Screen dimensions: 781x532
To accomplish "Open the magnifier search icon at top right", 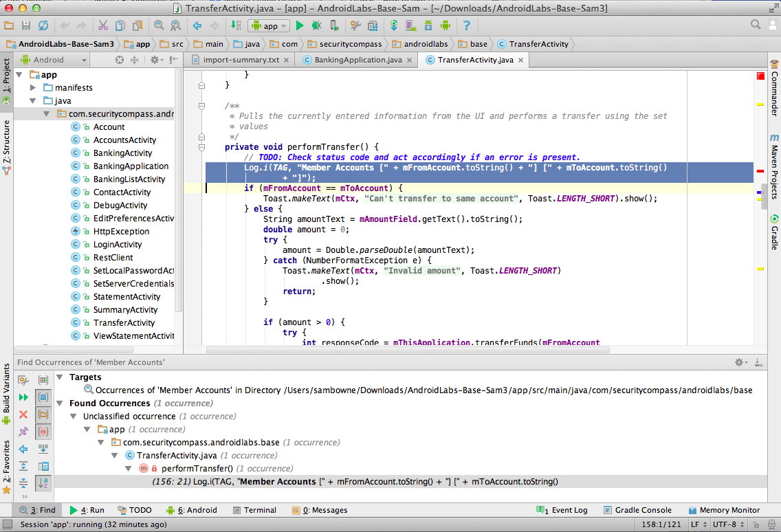I will tap(756, 25).
